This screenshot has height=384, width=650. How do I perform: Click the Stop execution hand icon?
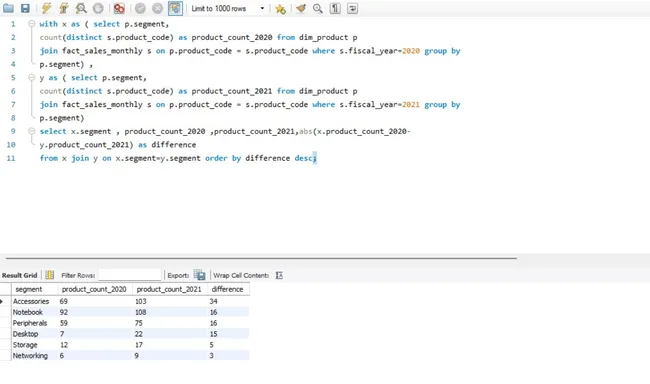pos(98,8)
